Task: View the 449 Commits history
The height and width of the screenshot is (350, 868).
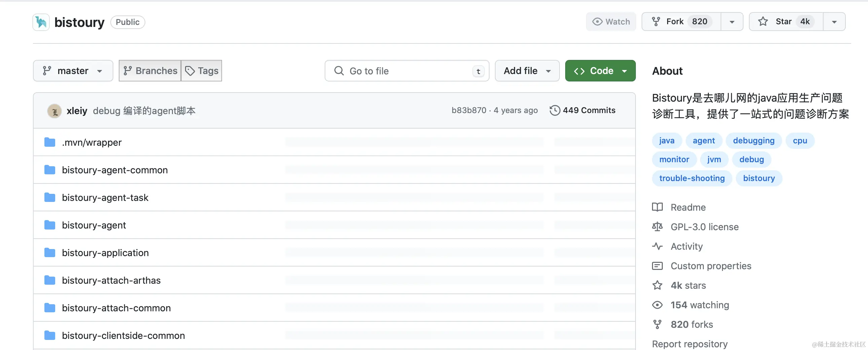Action: tap(582, 110)
